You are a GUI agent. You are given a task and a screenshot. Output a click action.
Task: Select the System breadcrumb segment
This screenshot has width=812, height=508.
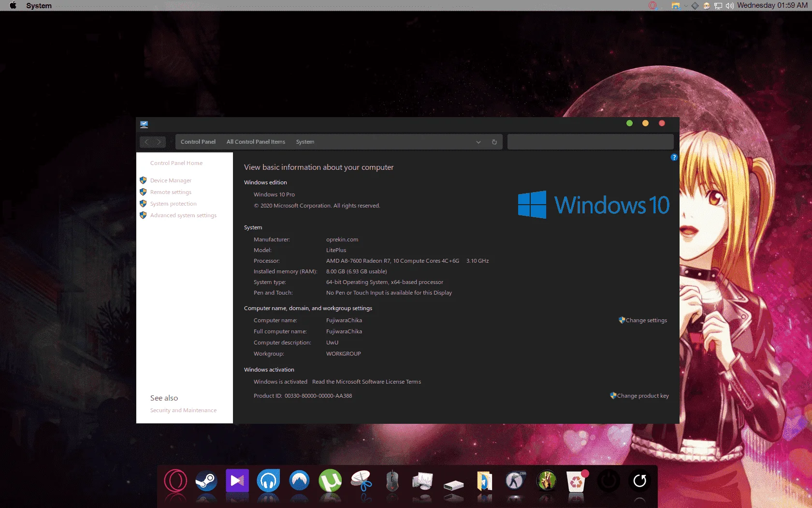(x=305, y=142)
